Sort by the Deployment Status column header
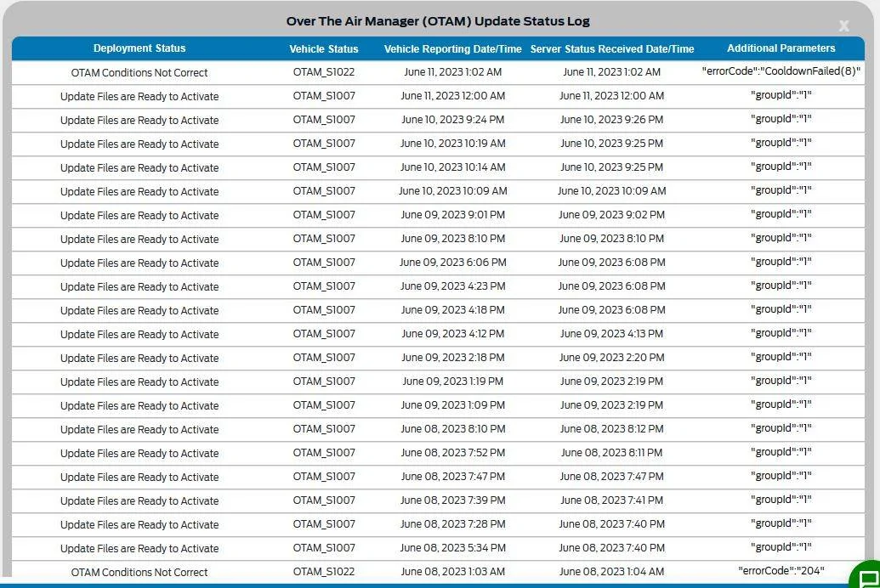The width and height of the screenshot is (880, 588). tap(139, 48)
